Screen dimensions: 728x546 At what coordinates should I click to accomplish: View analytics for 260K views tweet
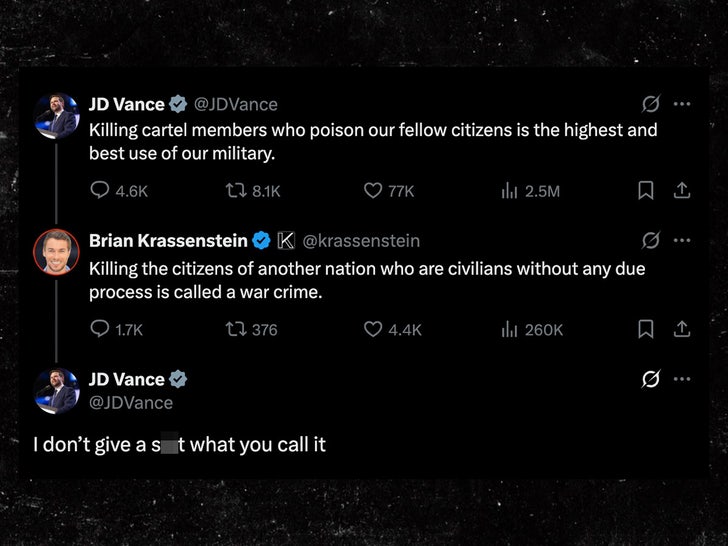coord(509,328)
